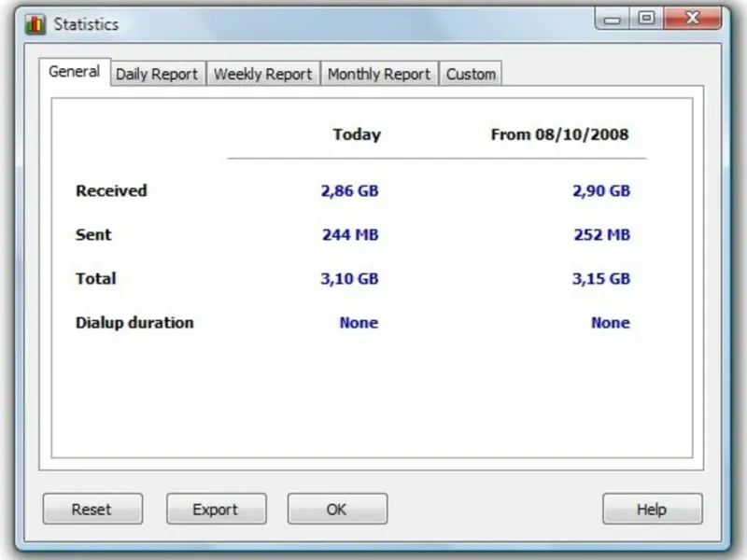Click today's sent value 244 MB

(x=350, y=235)
